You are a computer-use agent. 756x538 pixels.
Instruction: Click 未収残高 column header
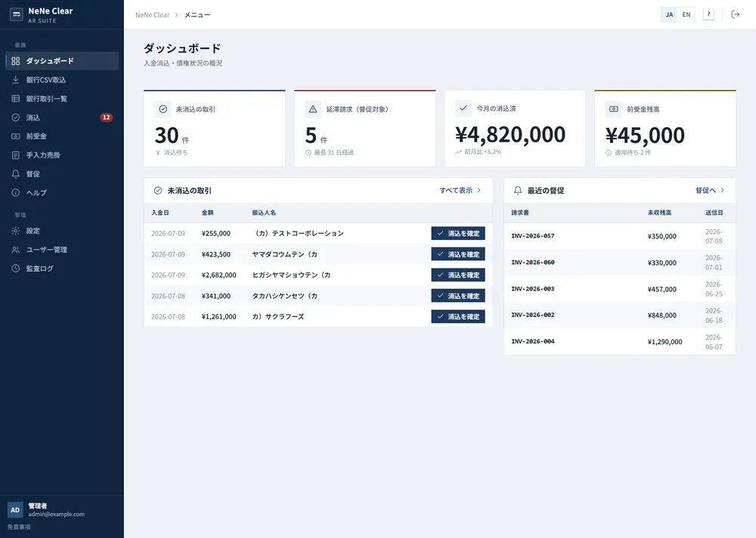659,213
